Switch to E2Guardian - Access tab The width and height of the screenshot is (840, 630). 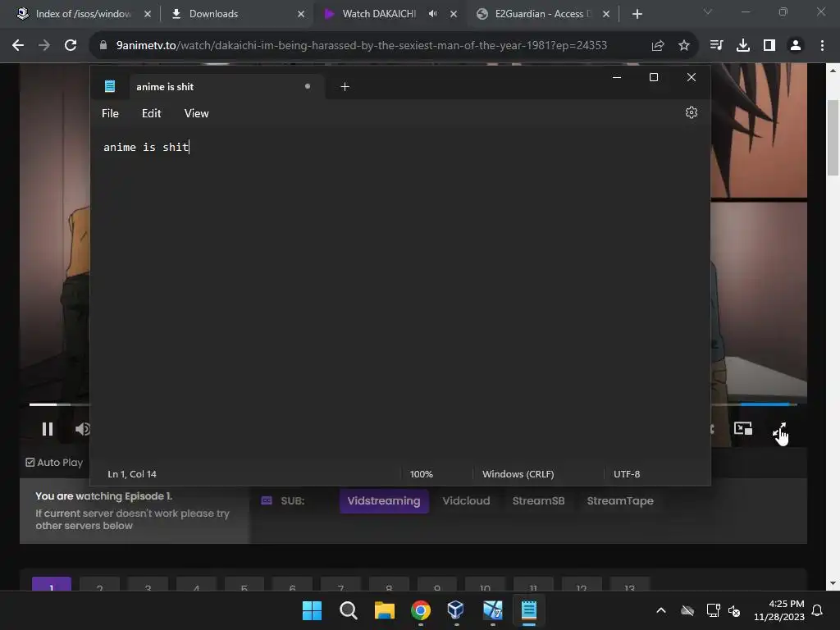[x=542, y=14]
